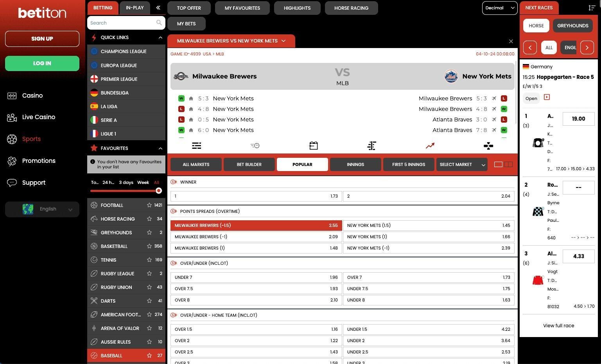Open the red trend graph icon tab

(430, 146)
